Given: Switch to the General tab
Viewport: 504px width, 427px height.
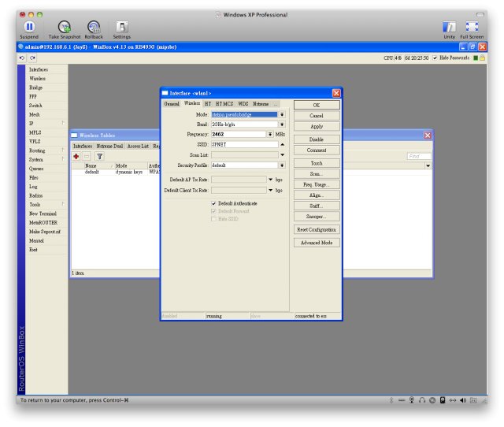Looking at the screenshot, I should coord(172,104).
